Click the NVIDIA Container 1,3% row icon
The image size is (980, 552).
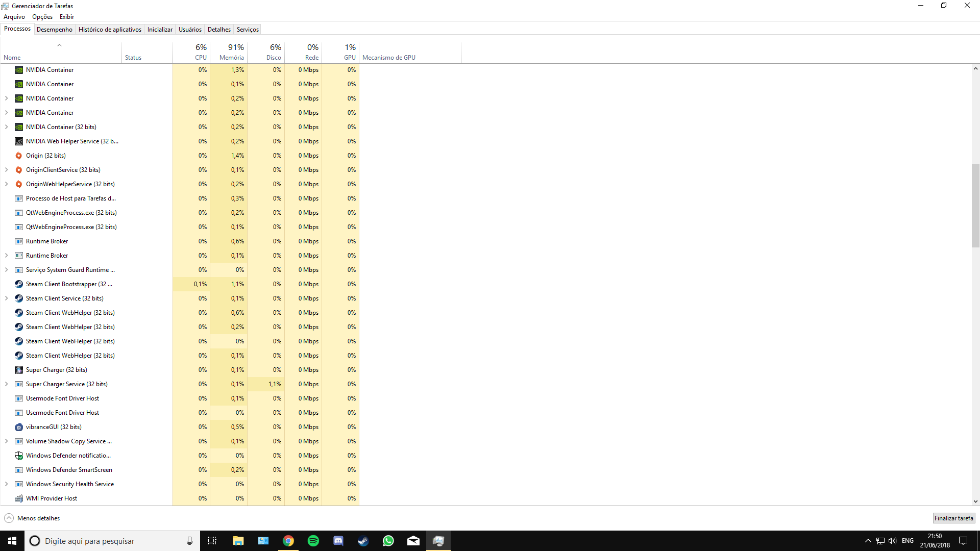(19, 70)
